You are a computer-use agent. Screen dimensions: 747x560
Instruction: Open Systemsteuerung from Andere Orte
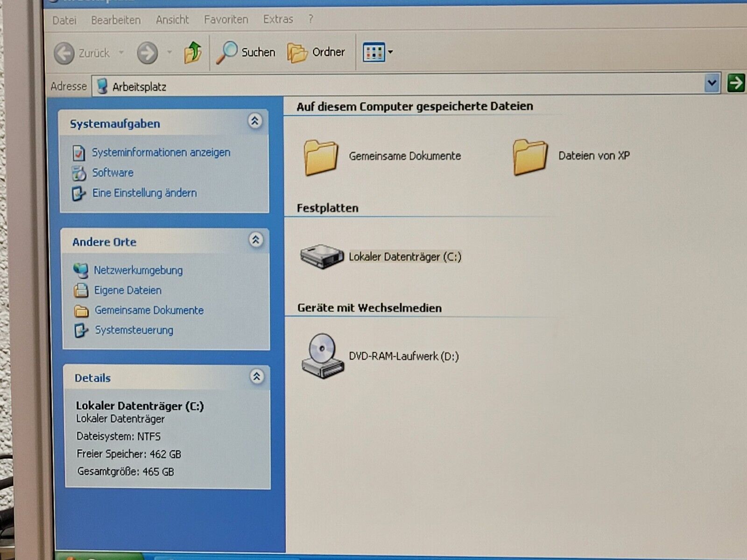[134, 330]
